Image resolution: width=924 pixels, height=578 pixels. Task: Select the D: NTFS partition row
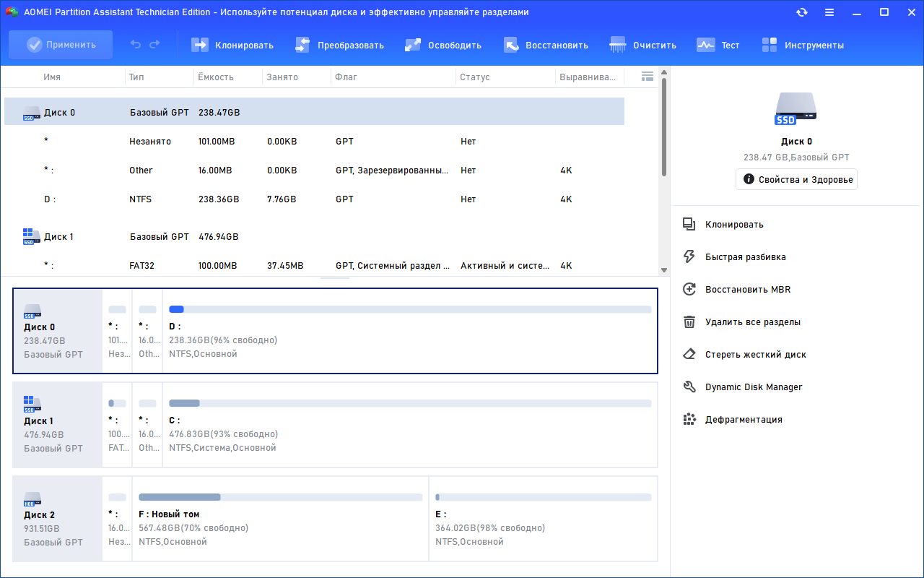pos(314,199)
